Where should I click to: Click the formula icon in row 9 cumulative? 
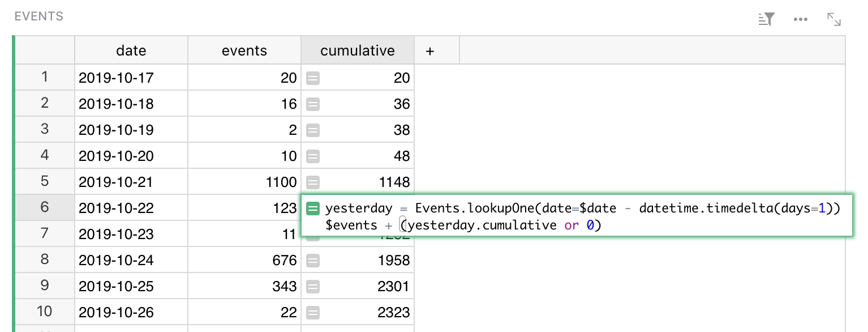pyautogui.click(x=313, y=287)
